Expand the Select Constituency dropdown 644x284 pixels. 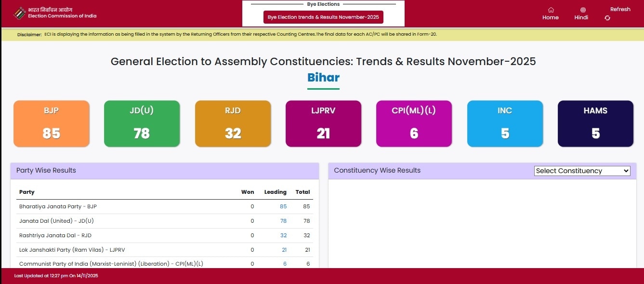coord(582,171)
